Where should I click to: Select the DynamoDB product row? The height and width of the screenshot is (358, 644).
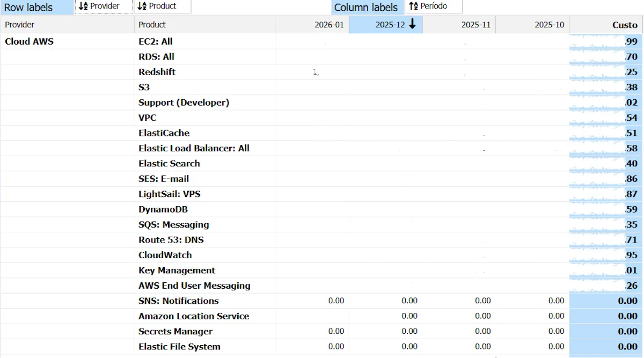click(163, 209)
